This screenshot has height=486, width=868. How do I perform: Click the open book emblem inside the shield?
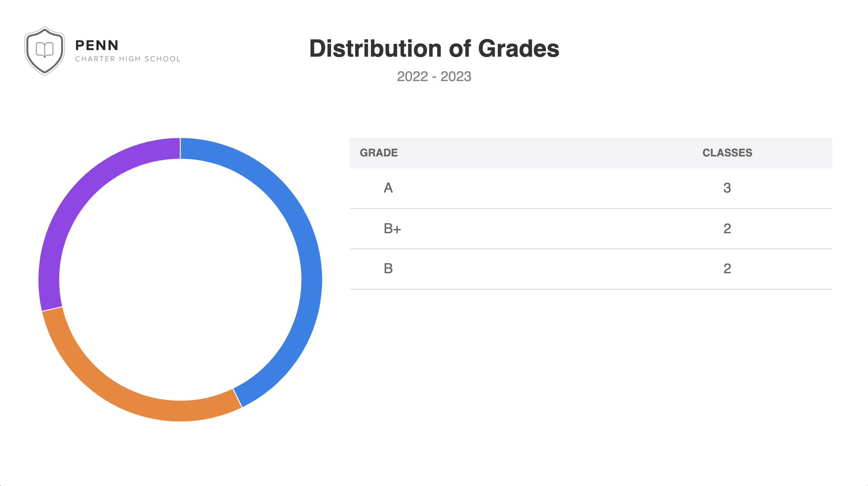pyautogui.click(x=45, y=50)
